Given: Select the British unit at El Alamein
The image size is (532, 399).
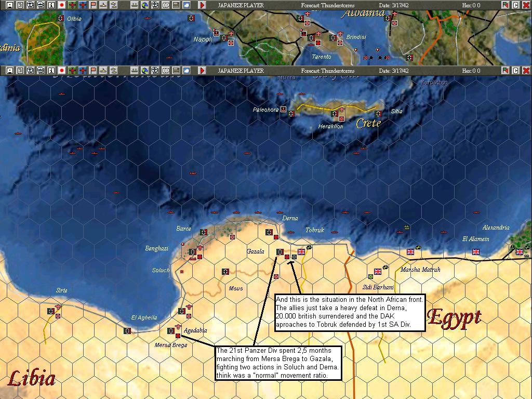Looking at the screenshot, I should (476, 252).
